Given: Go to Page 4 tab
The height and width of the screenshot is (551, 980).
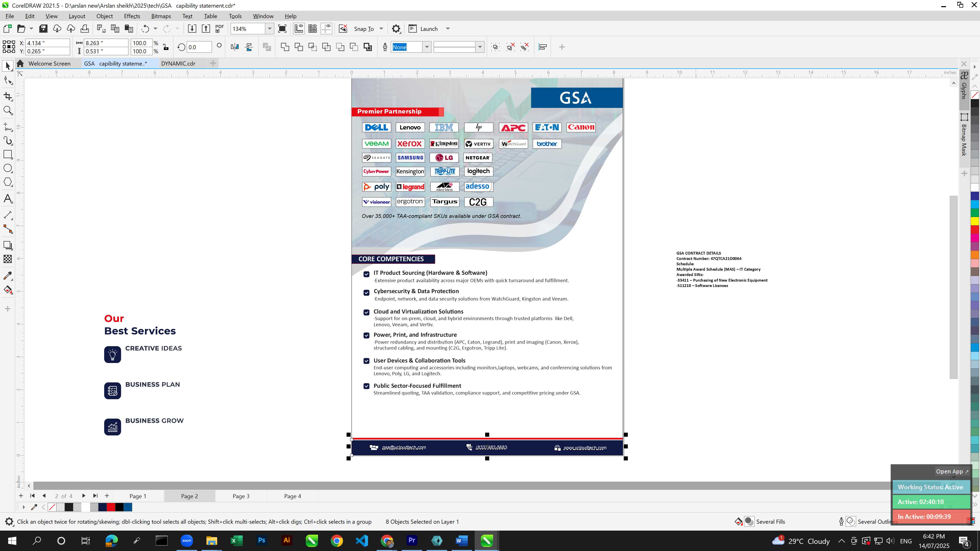Looking at the screenshot, I should point(292,496).
